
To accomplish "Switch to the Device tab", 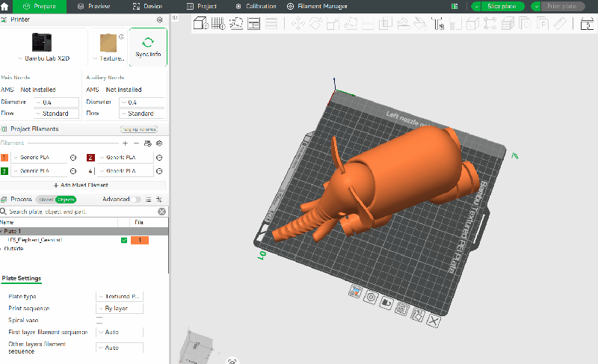I will pyautogui.click(x=147, y=7).
